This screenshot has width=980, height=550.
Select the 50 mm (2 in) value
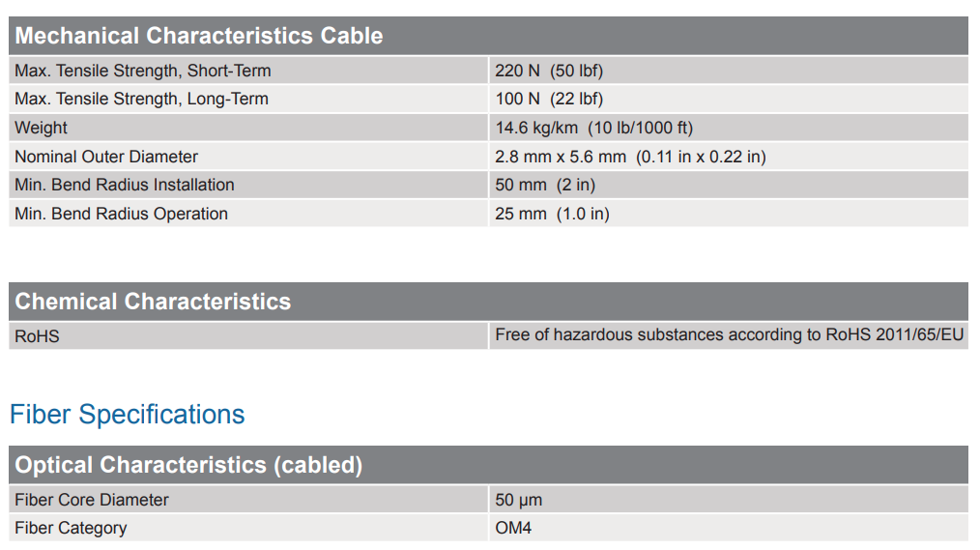click(545, 185)
